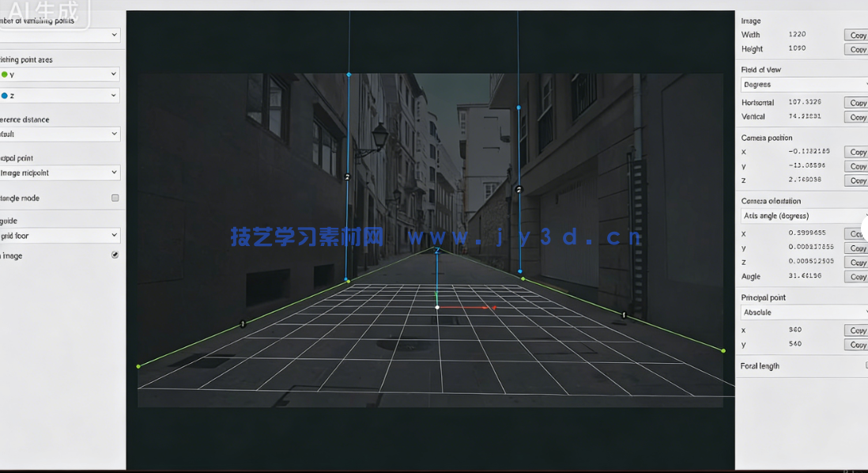Open the 3D guide grid floor dropdown
The image size is (868, 473).
click(59, 235)
